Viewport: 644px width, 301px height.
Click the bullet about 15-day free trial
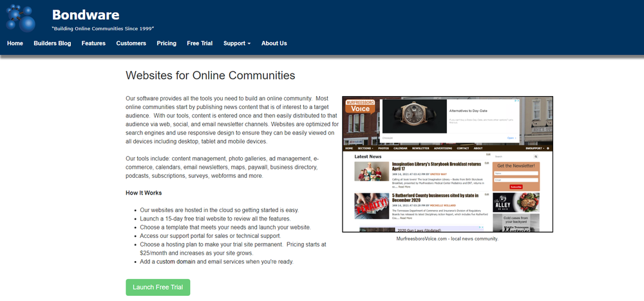pyautogui.click(x=215, y=218)
